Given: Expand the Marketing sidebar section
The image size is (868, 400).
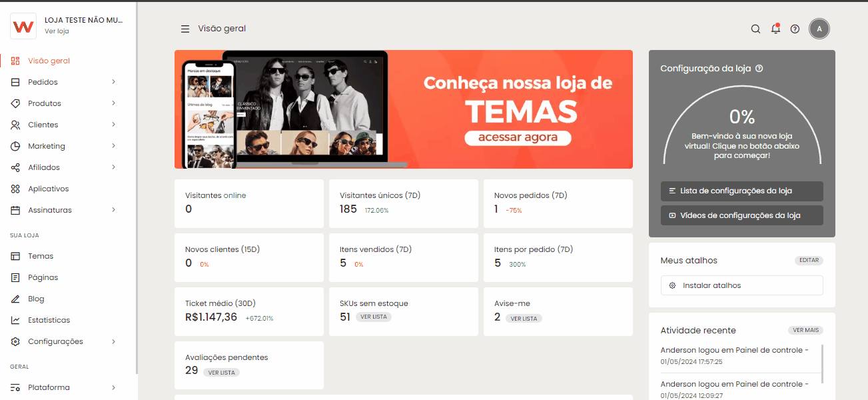Looking at the screenshot, I should tap(113, 146).
